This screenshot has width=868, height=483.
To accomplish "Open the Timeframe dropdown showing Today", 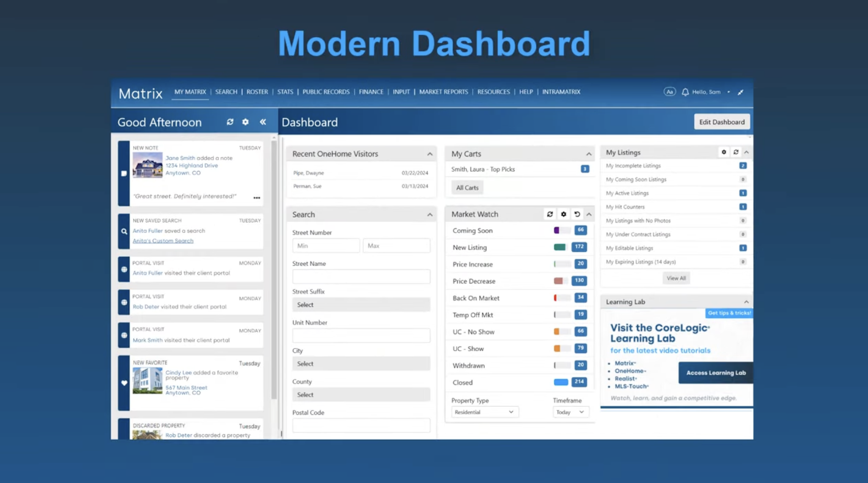I will pos(570,412).
